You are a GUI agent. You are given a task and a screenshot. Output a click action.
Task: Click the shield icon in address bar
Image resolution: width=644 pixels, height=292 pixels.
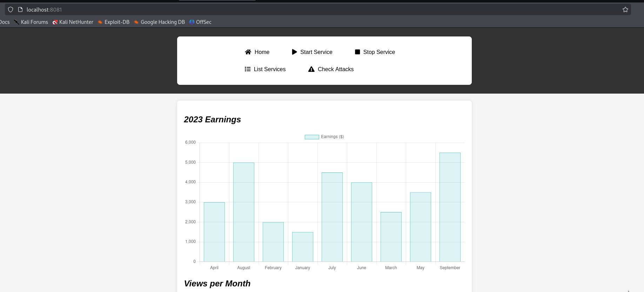tap(11, 9)
